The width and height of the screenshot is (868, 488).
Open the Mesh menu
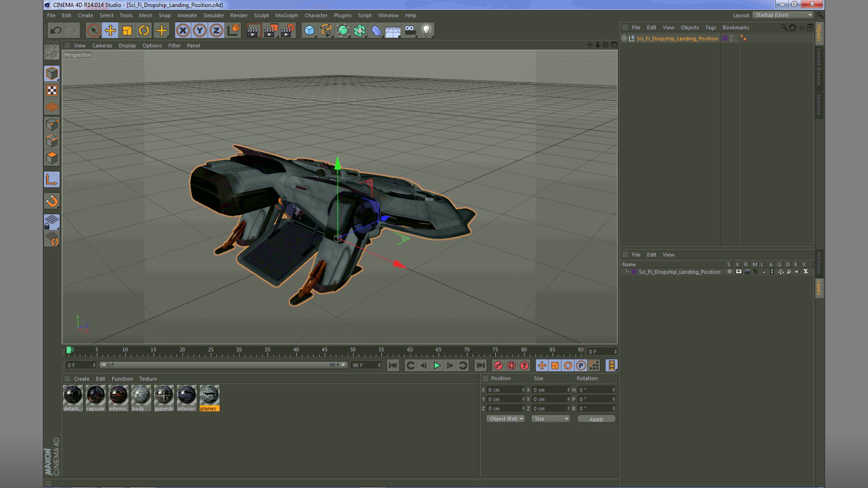tap(145, 15)
